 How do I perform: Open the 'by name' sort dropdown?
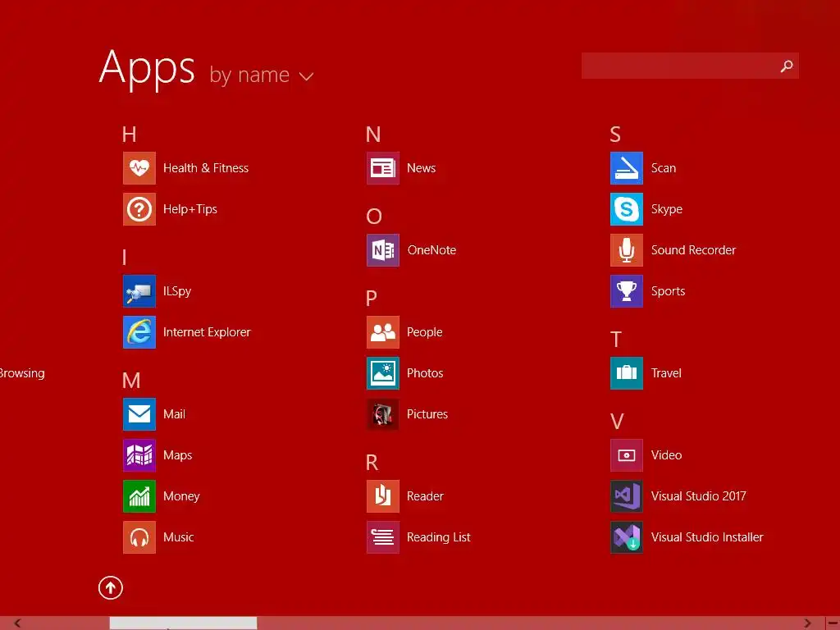coord(262,75)
